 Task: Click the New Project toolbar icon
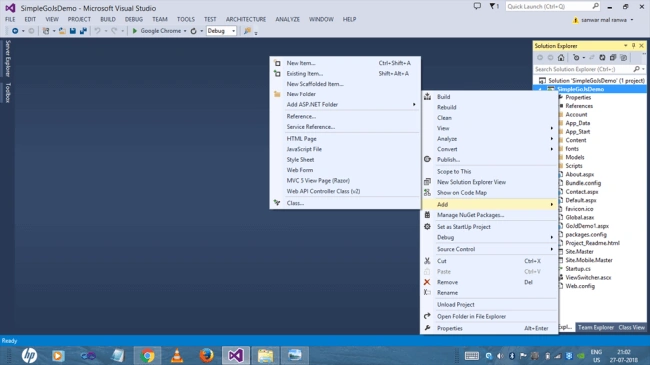[46, 31]
